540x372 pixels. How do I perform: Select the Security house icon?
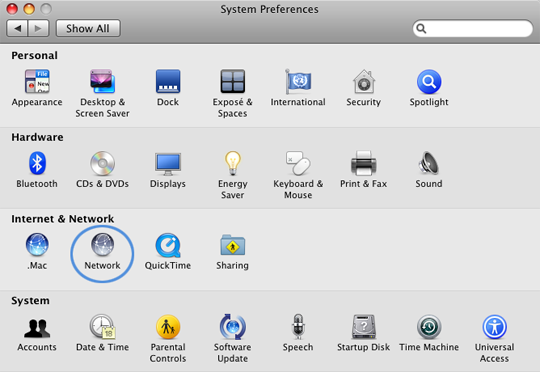tap(364, 82)
